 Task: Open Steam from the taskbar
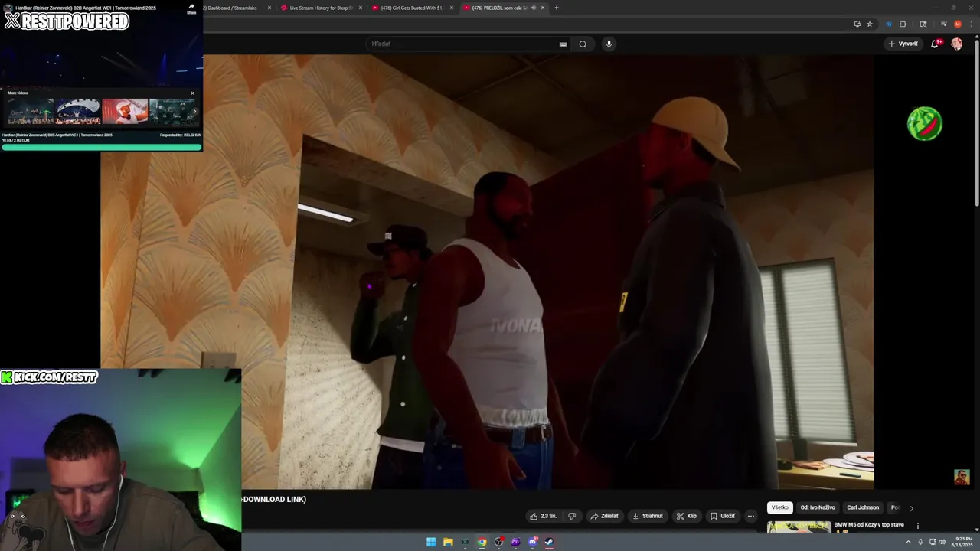[x=549, y=542]
